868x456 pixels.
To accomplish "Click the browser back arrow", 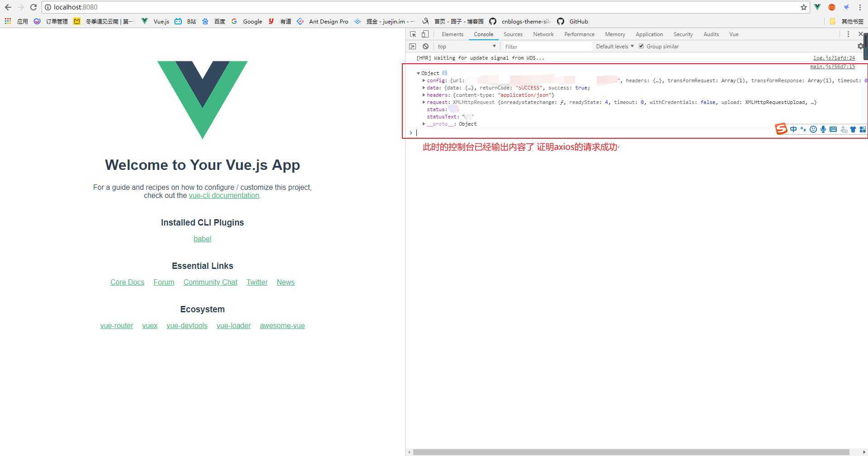I will 8,7.
